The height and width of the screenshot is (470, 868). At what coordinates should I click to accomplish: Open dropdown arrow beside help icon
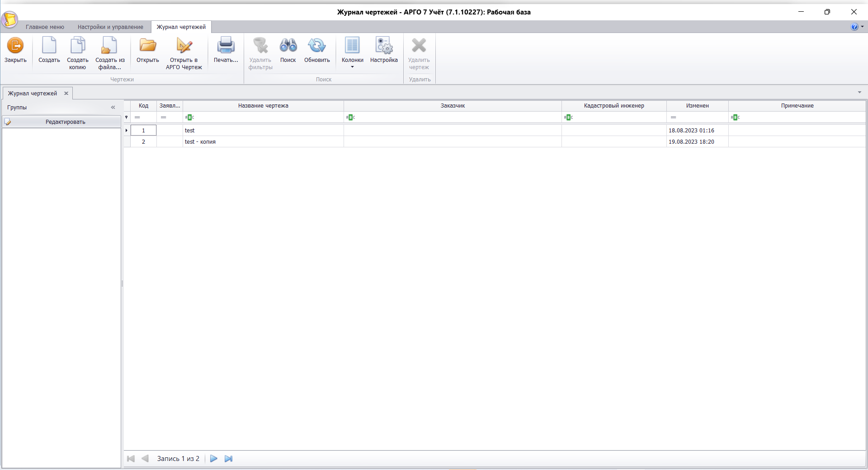click(862, 27)
